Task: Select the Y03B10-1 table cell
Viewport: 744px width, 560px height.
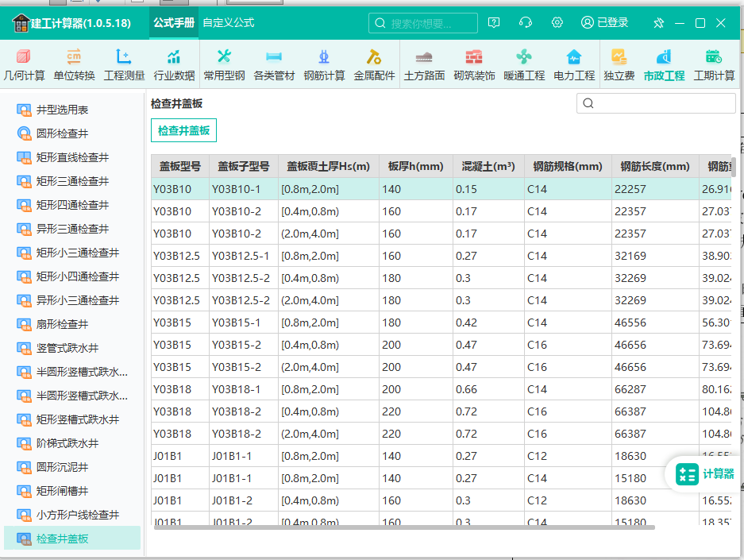Action: coord(244,189)
